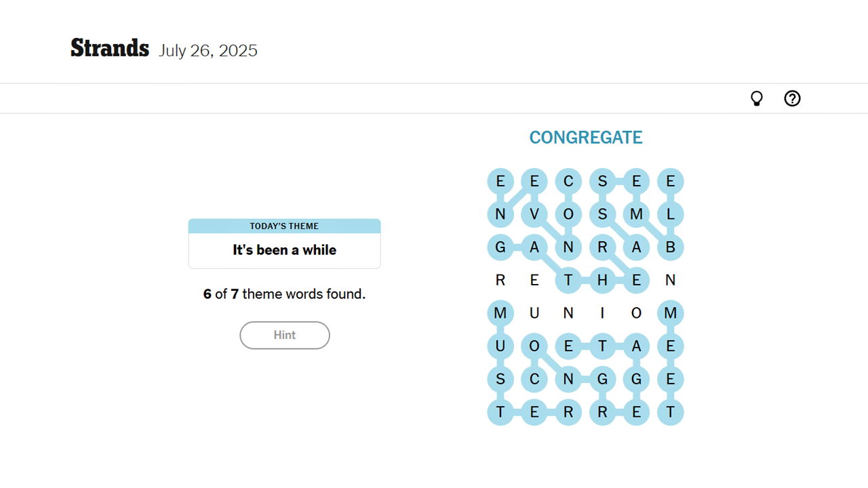Click the CONGREGATE spangram text
Screen dimensions: 868x488
pos(586,137)
